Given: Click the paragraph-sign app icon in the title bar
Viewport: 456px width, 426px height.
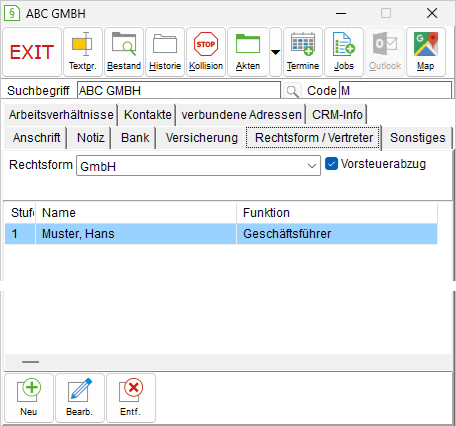Looking at the screenshot, I should (x=12, y=13).
